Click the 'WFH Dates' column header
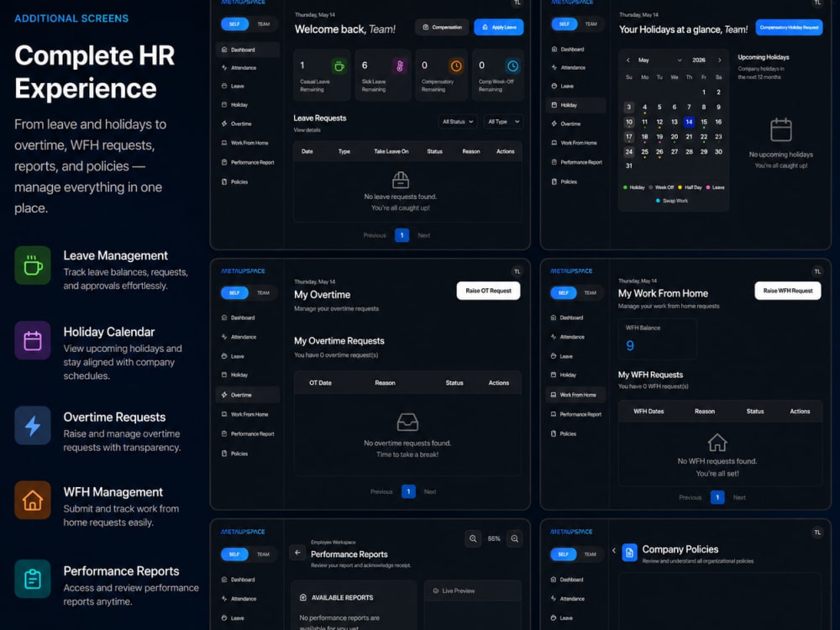Image resolution: width=840 pixels, height=630 pixels. click(x=648, y=412)
